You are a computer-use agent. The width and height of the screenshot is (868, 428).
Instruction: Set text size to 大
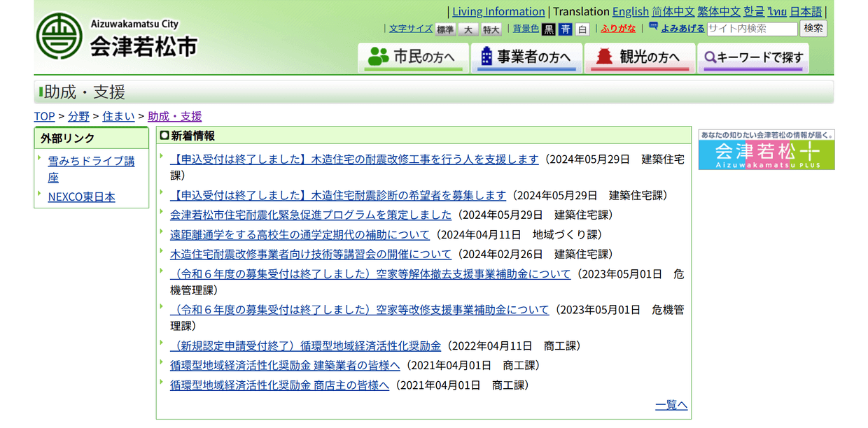click(x=468, y=29)
